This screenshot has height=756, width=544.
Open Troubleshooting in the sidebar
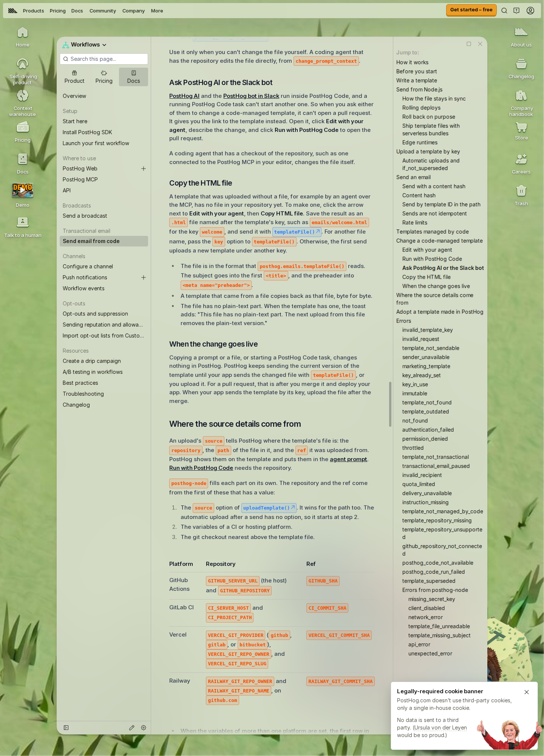coord(83,394)
